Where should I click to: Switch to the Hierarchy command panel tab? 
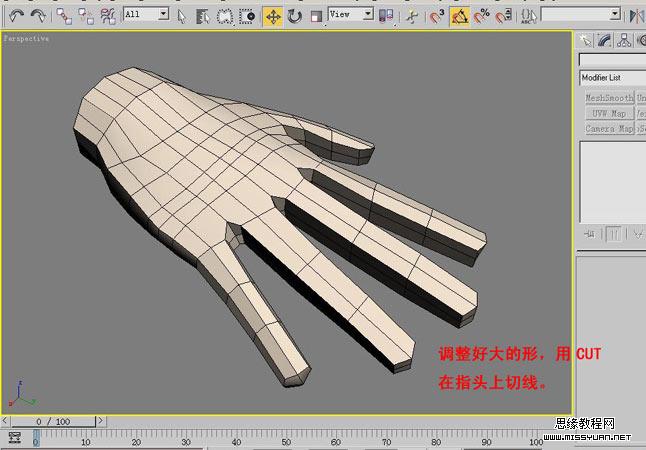624,40
